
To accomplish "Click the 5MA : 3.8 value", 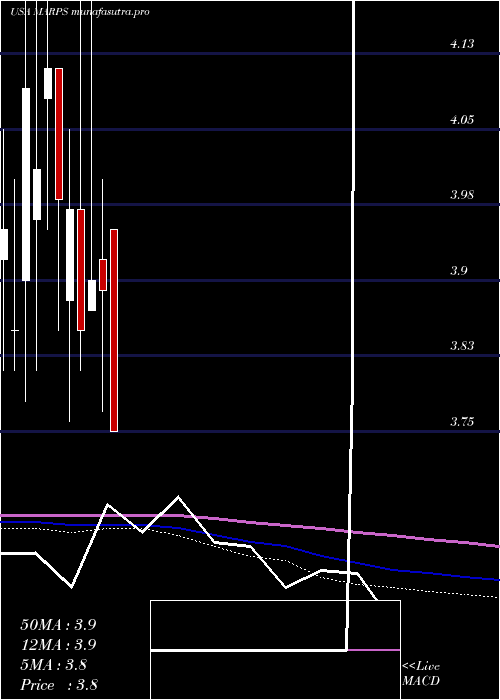I will pyautogui.click(x=54, y=665).
